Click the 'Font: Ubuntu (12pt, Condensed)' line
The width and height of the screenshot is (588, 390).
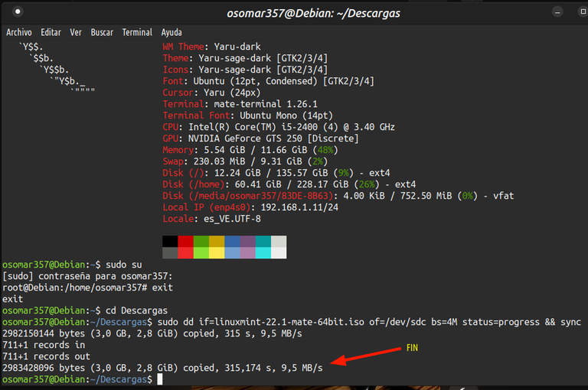pos(269,81)
